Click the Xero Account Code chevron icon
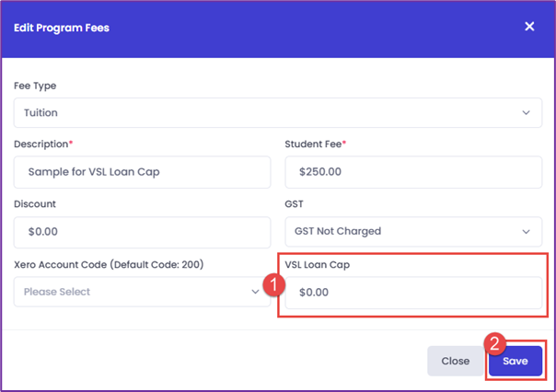 tap(255, 292)
